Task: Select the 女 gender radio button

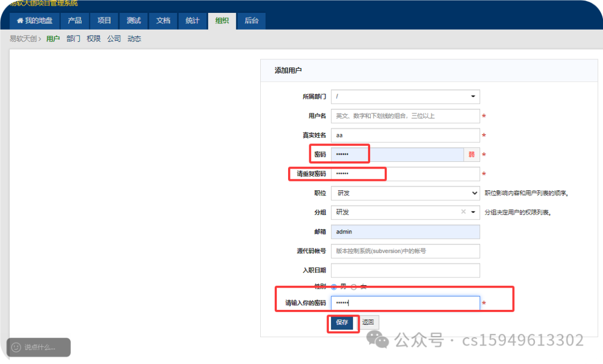Action: 354,287
